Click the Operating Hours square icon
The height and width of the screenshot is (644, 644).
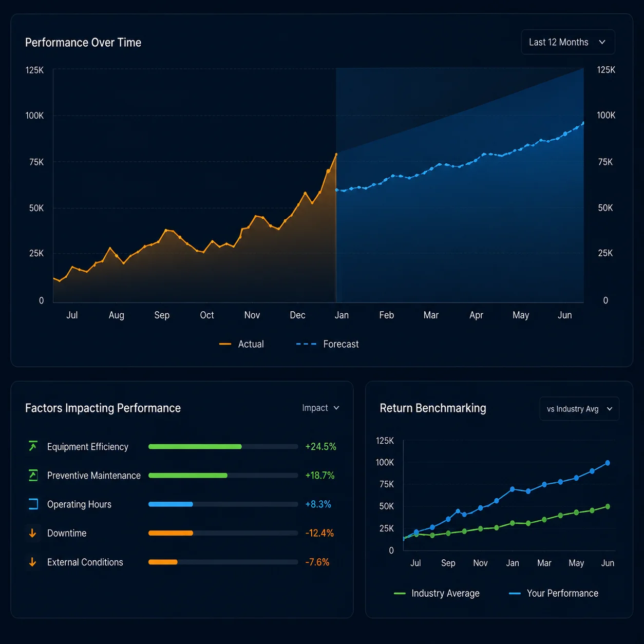[x=33, y=504]
